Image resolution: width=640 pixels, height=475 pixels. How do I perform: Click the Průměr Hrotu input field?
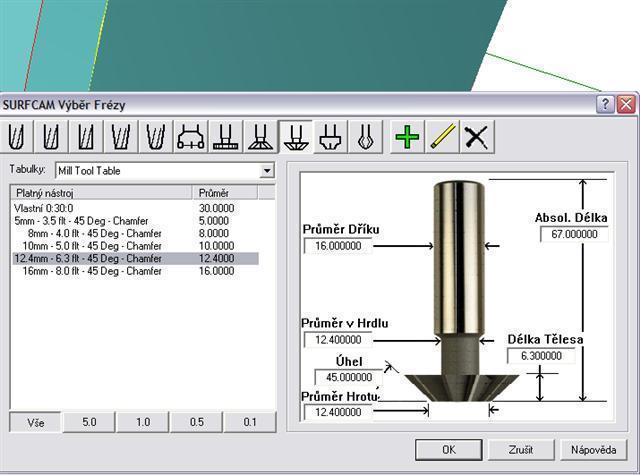[338, 412]
